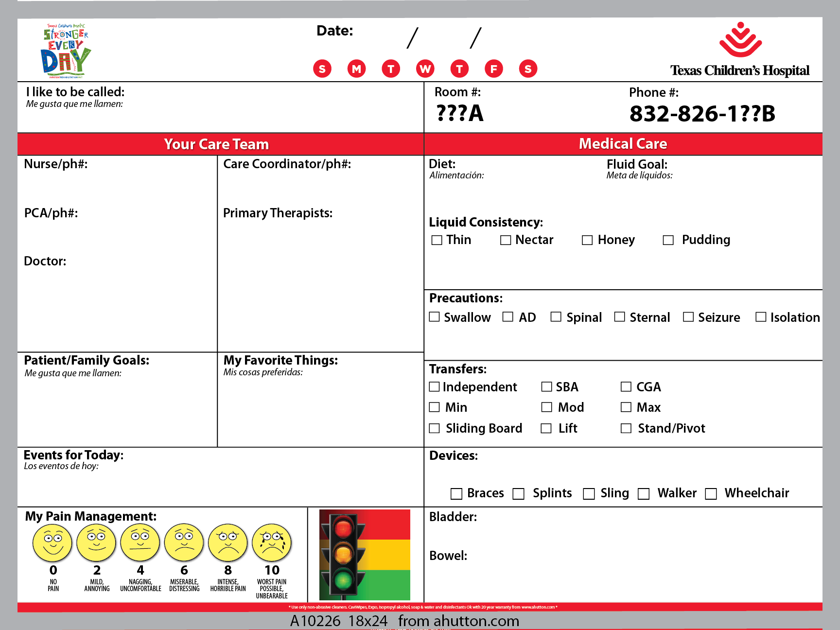Click the 'Nurse/ph#:' label
The height and width of the screenshot is (630, 840).
56,164
